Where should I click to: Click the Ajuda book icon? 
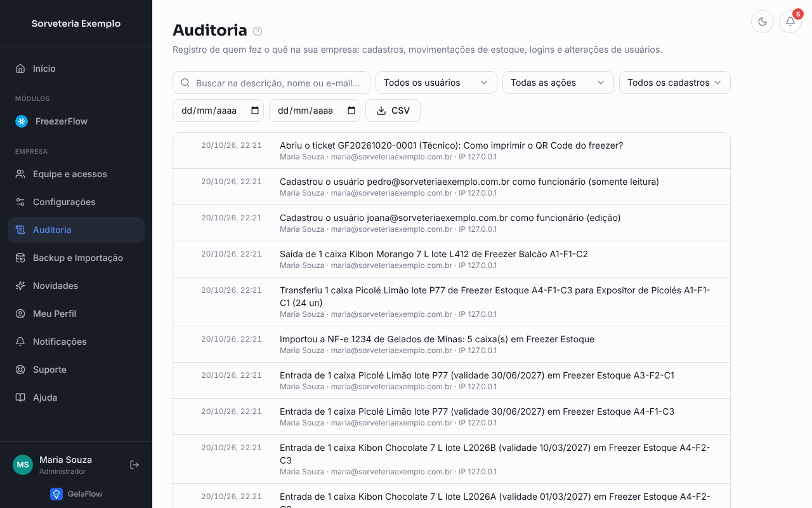[20, 398]
